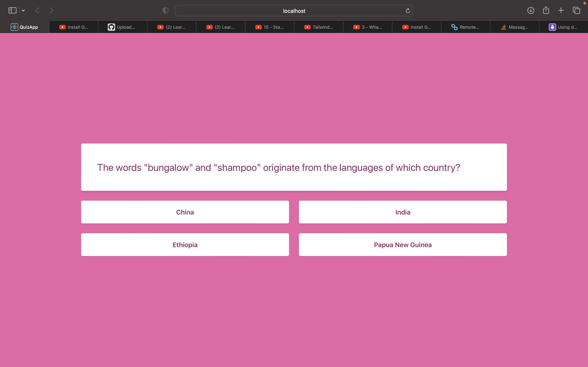Viewport: 588px width, 367px height.
Task: Open the QuizApp bookmark
Action: pos(24,27)
